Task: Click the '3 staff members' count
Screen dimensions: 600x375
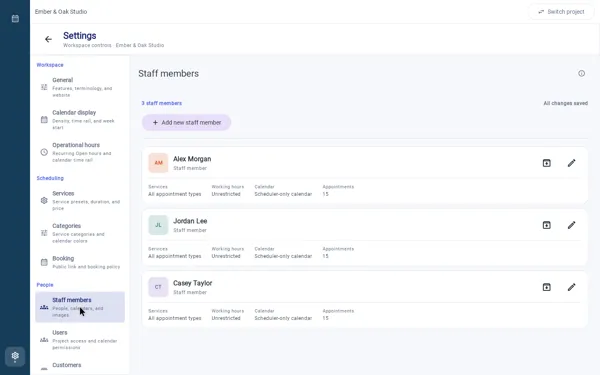Action: pos(161,103)
